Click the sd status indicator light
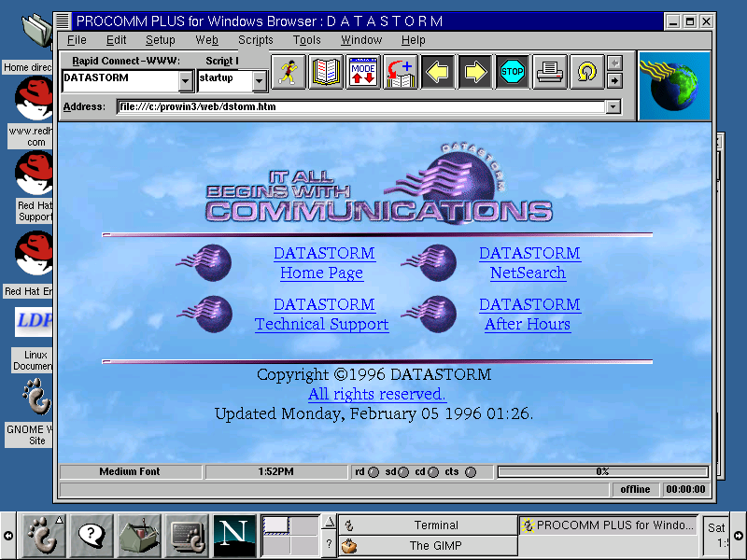747x560 pixels. coord(403,472)
